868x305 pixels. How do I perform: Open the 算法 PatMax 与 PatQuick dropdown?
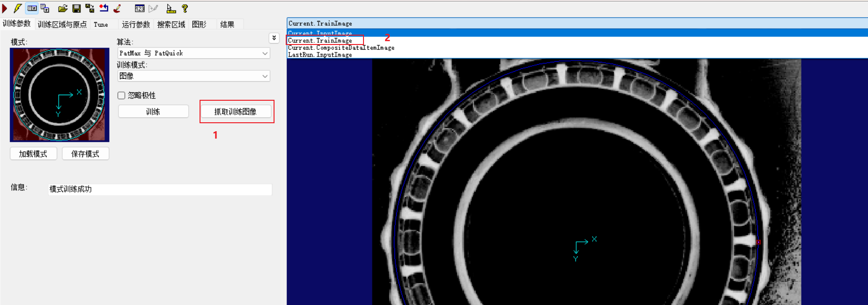tap(193, 53)
